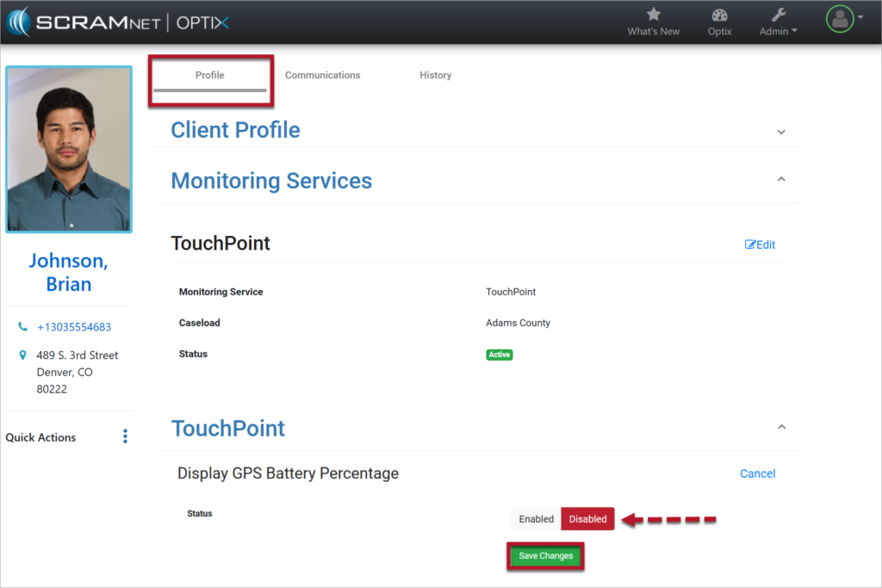Set battery percentage status to Enabled
882x588 pixels.
click(x=536, y=519)
